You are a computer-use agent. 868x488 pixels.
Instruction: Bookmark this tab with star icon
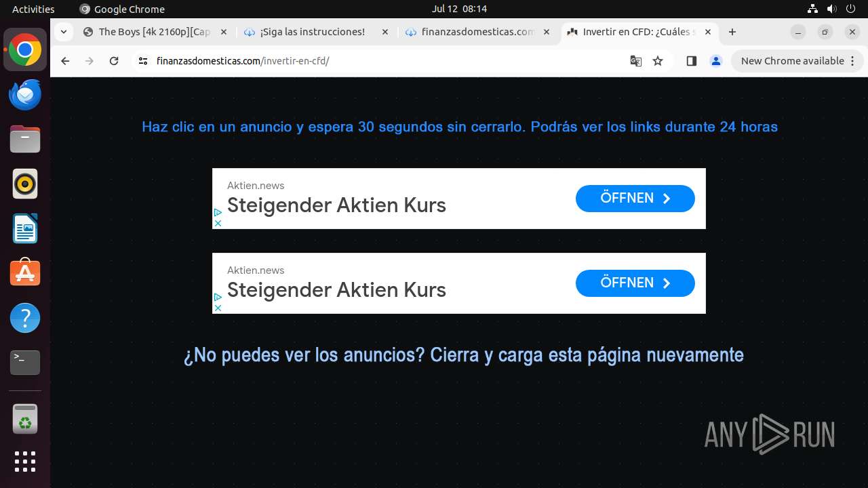657,61
